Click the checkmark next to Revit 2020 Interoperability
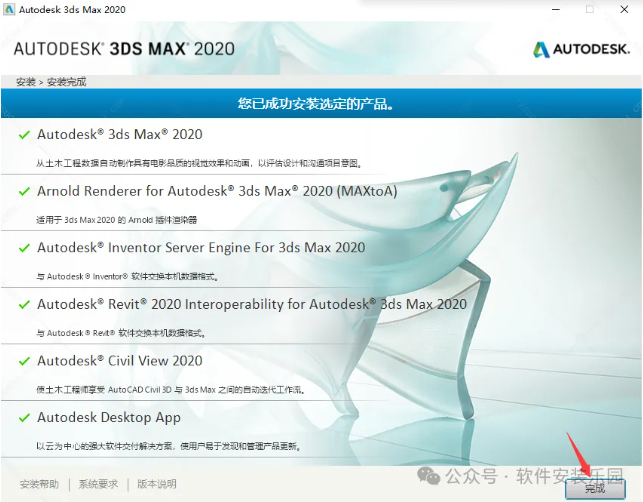Image resolution: width=643 pixels, height=502 pixels. pos(24,305)
